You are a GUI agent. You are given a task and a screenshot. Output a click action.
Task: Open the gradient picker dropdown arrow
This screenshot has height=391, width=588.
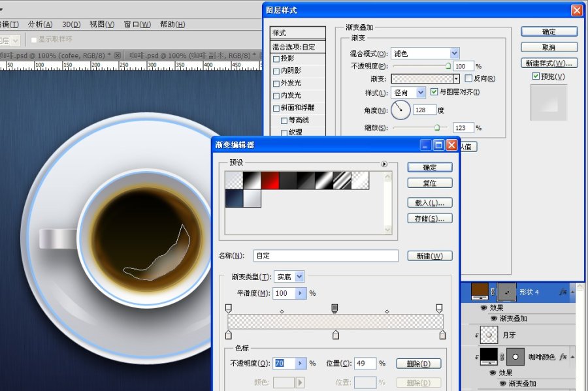point(456,78)
